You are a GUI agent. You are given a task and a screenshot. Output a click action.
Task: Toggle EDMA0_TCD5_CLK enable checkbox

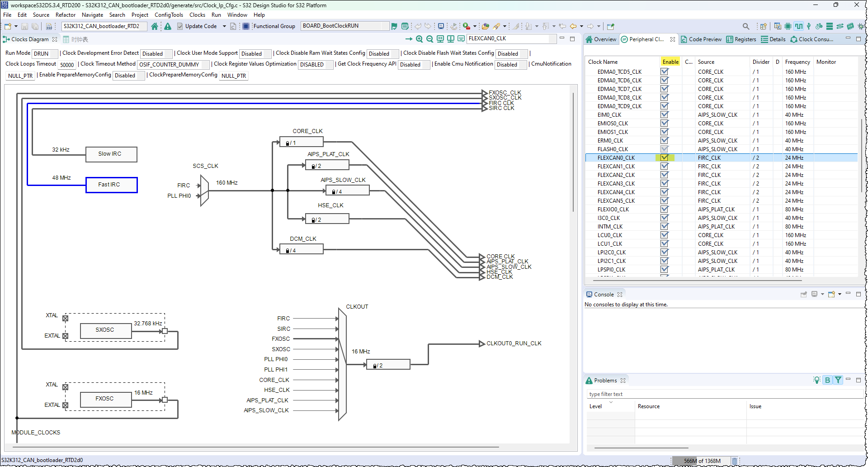click(665, 71)
